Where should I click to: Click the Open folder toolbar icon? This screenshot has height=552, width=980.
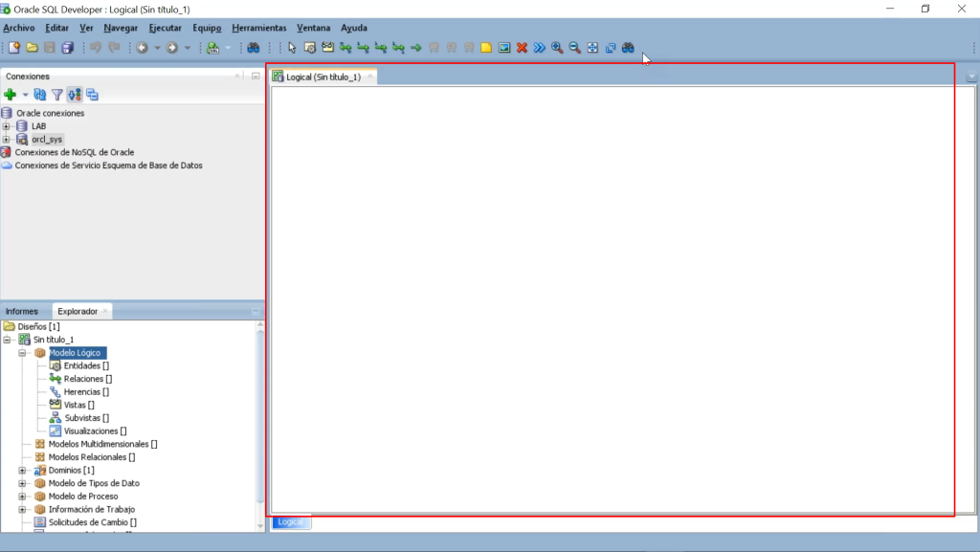32,48
